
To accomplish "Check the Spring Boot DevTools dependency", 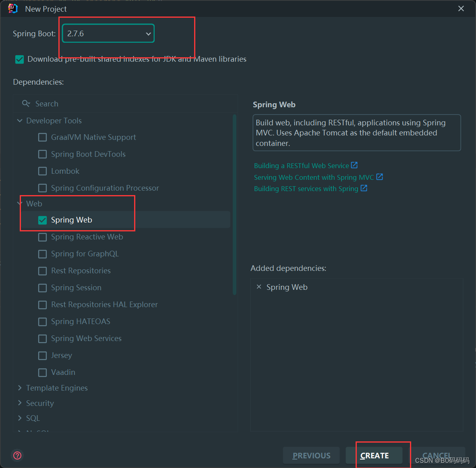I will coord(43,154).
